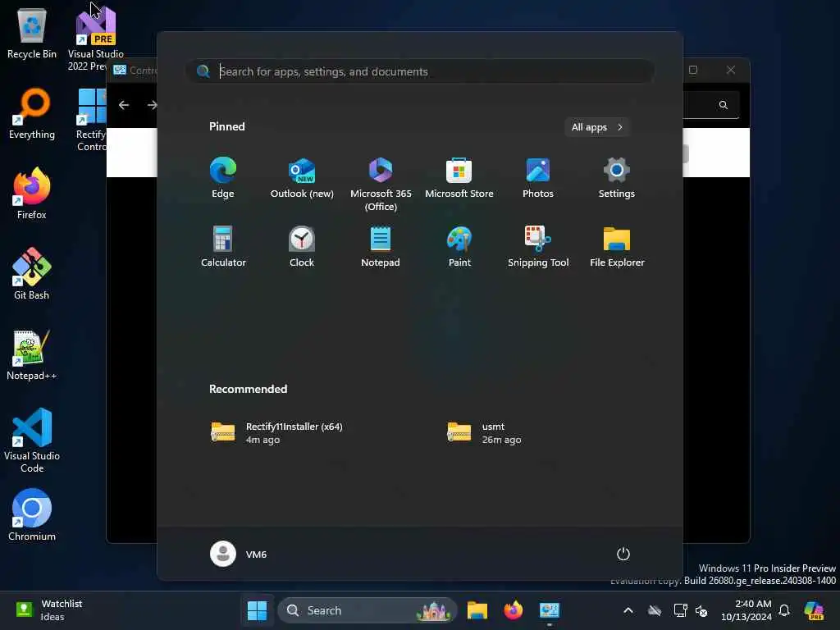Launch Paint from pinned apps

[x=459, y=246]
